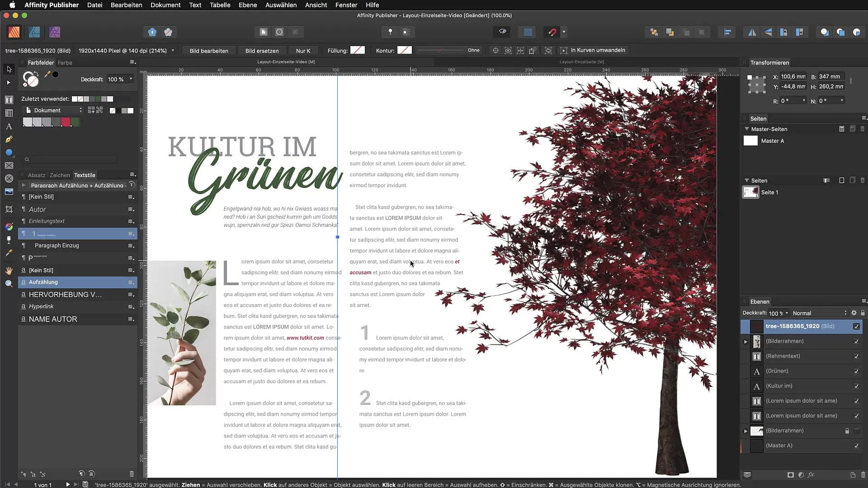
Task: Switch to the Absatz tab
Action: pos(37,175)
